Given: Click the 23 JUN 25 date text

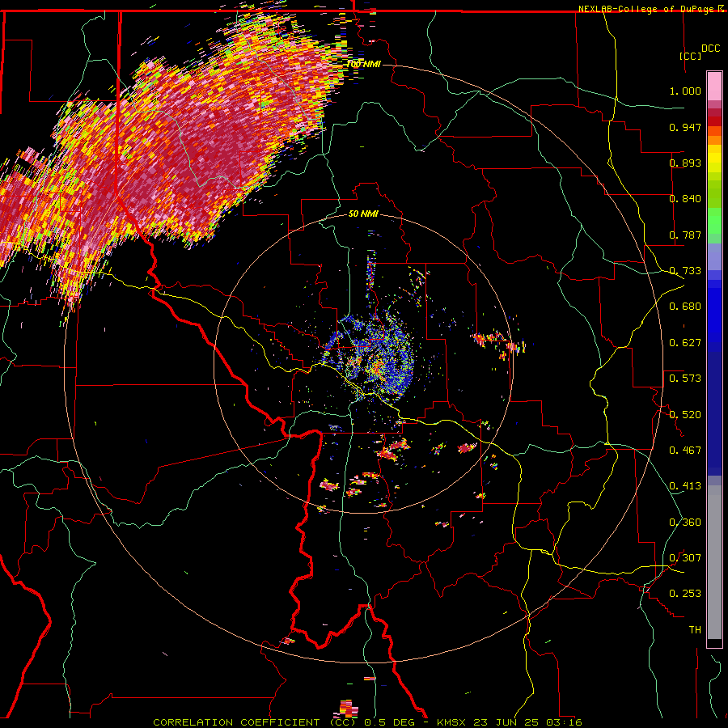Looking at the screenshot, I should [x=507, y=722].
